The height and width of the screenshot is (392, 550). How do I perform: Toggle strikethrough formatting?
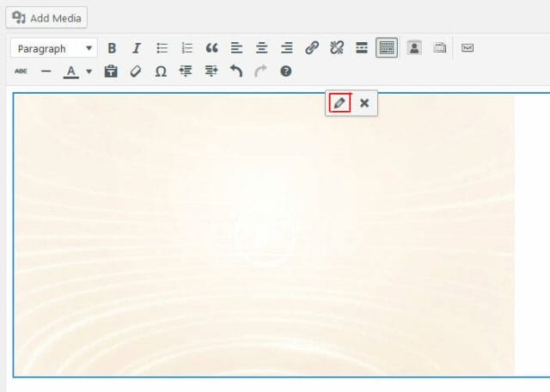click(x=21, y=71)
